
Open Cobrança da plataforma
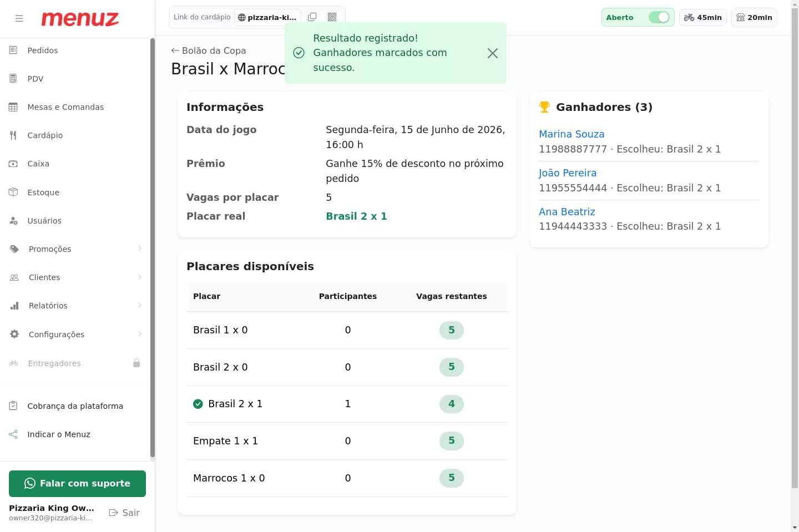(x=75, y=406)
